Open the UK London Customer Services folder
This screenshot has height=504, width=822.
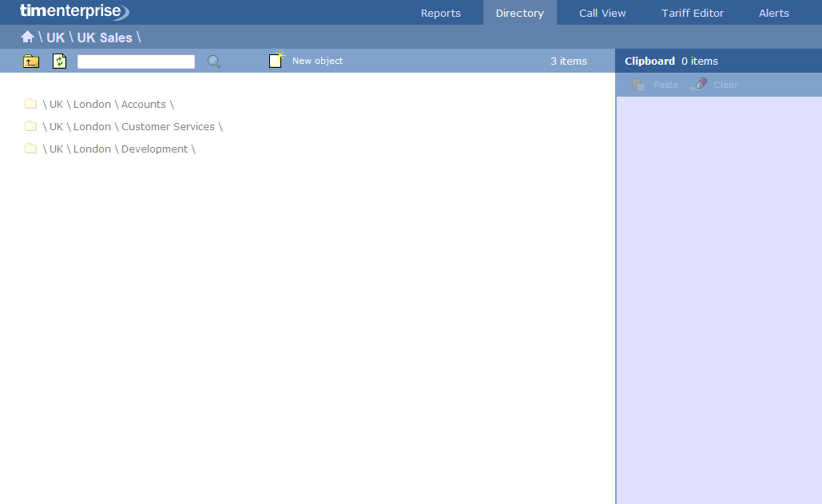tap(133, 126)
